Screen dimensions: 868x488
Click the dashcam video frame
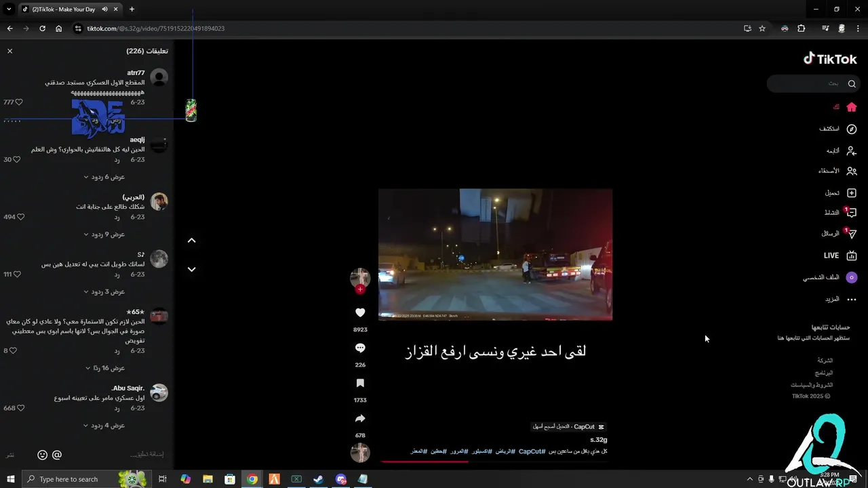click(495, 254)
